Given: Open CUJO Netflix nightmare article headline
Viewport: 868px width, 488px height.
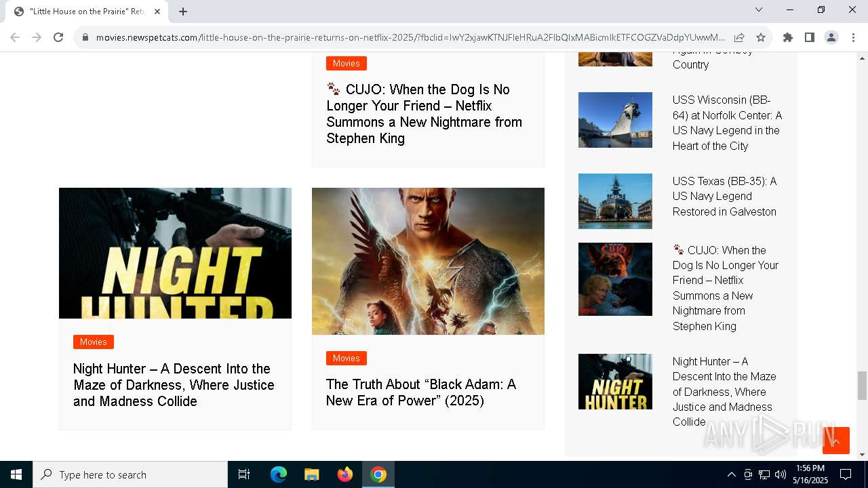Looking at the screenshot, I should tap(425, 114).
